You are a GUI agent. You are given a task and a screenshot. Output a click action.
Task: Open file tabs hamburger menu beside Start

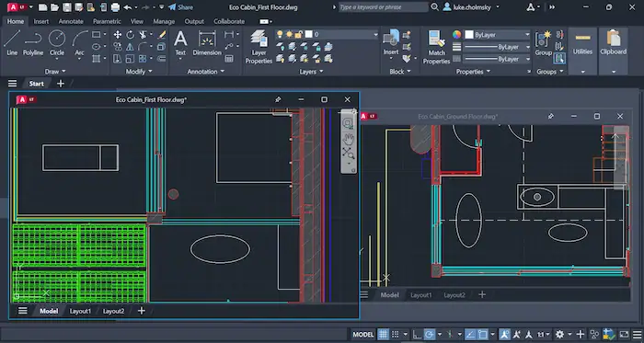coord(12,84)
